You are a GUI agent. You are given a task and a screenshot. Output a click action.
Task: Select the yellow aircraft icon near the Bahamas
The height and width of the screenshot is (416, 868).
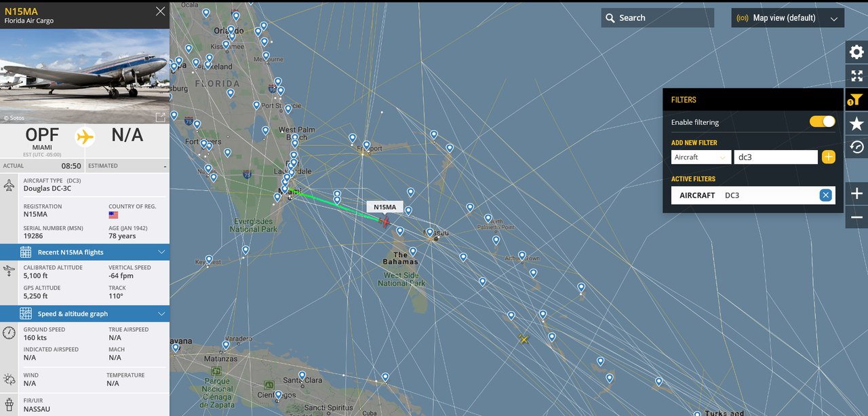coord(524,339)
